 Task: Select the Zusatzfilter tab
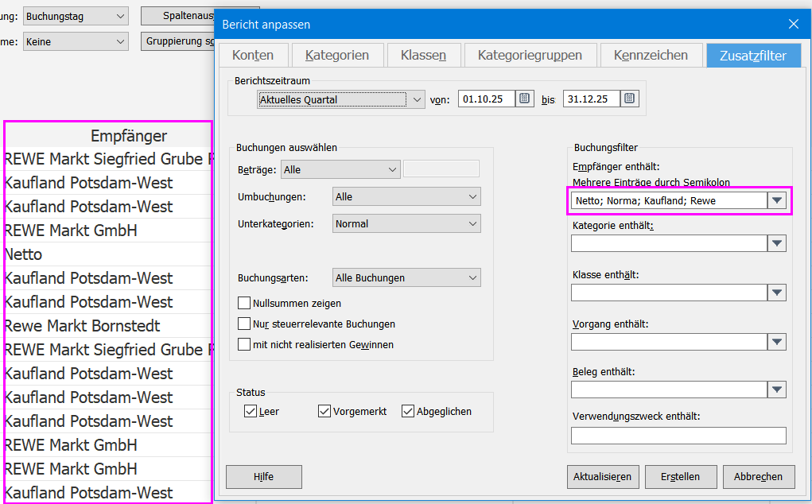(x=753, y=56)
